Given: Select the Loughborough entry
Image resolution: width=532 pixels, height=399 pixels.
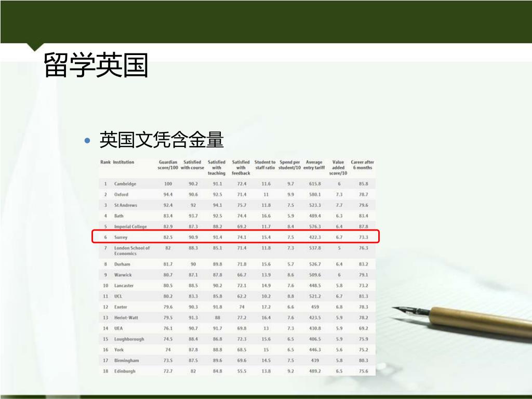Looking at the screenshot, I should [x=129, y=339].
